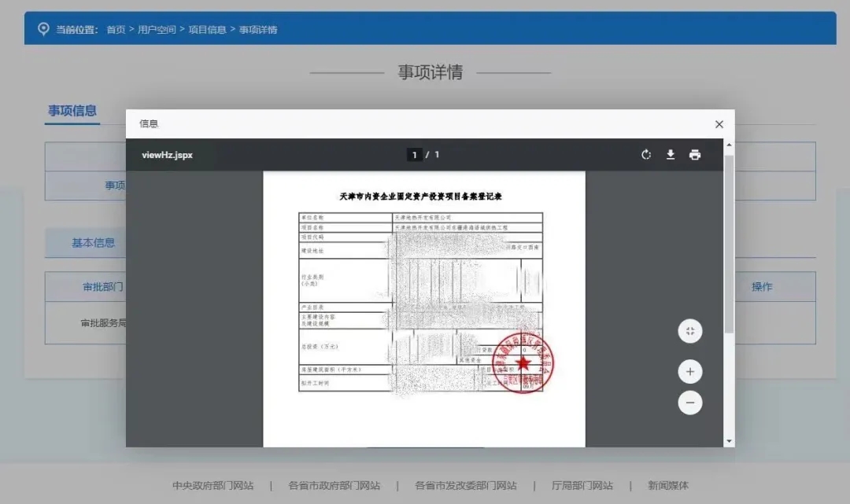Screen dimensions: 850x504
Task: Click the 审批服务局 table cell
Action: 103,323
